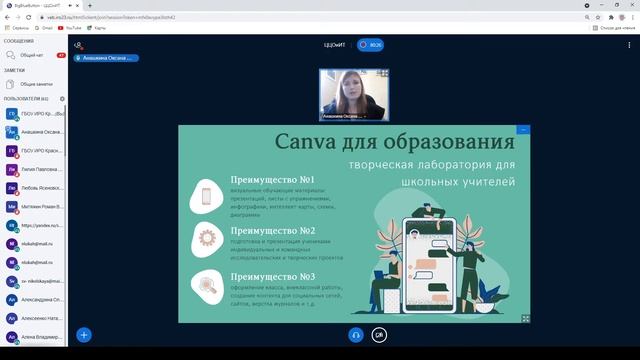Click the Sv avatar icon

[12, 281]
